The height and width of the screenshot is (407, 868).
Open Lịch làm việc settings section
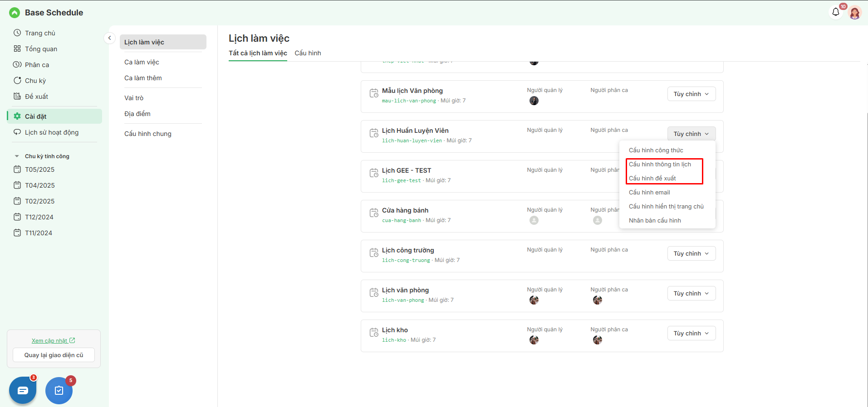tap(163, 42)
